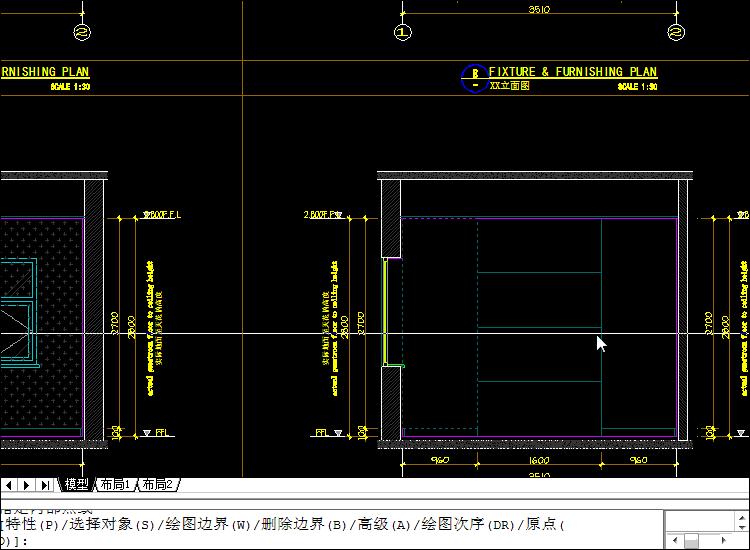Image resolution: width=750 pixels, height=550 pixels.
Task: Select the 3510 dimension text at top
Action: 539,9
